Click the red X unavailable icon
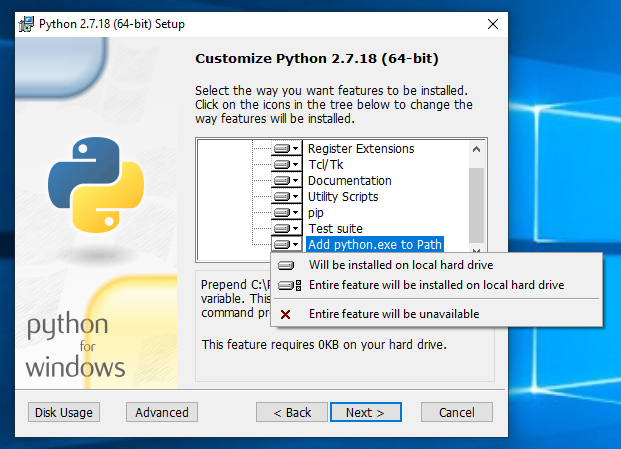 pyautogui.click(x=285, y=314)
